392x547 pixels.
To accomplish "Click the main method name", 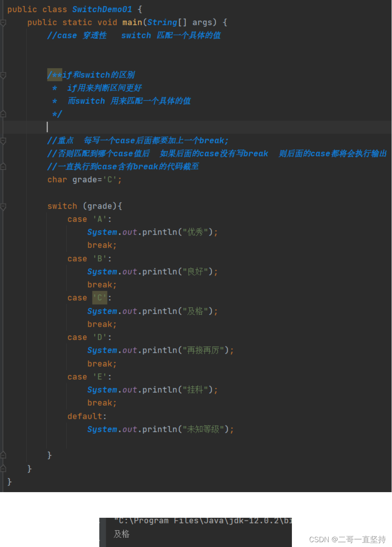I will click(x=132, y=22).
